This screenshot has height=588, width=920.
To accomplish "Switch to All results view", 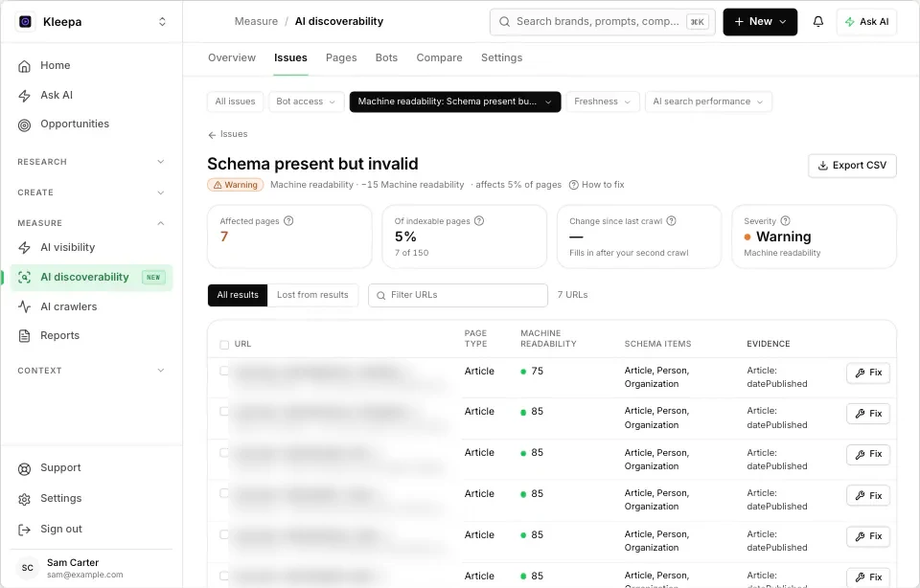I will tap(238, 295).
